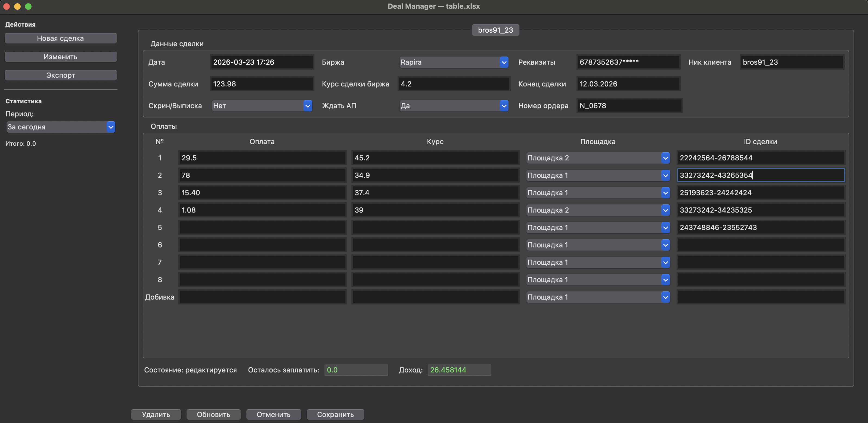Focus the Дата field showing 2026-03-23 17:26
Screen dimensions: 868x423
262,62
